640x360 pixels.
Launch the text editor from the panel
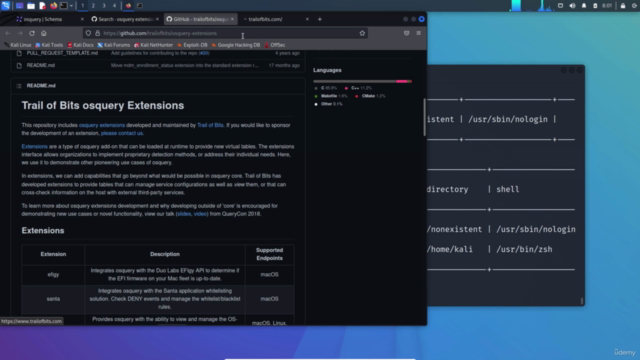(x=42, y=6)
